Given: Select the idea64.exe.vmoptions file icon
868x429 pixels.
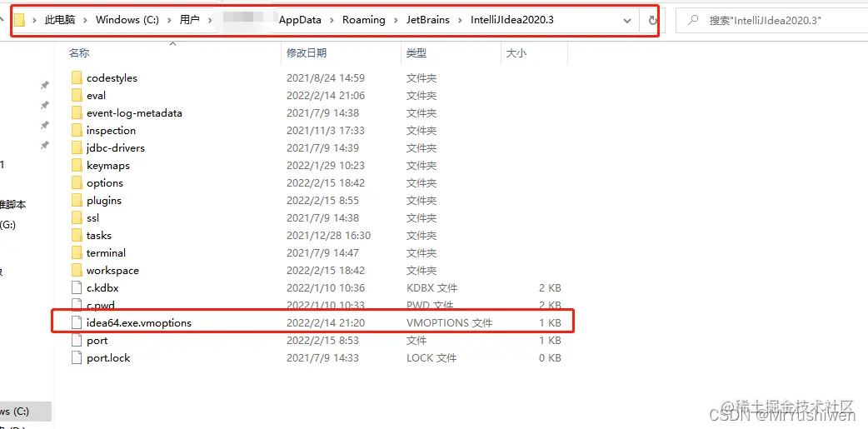Looking at the screenshot, I should pos(77,322).
